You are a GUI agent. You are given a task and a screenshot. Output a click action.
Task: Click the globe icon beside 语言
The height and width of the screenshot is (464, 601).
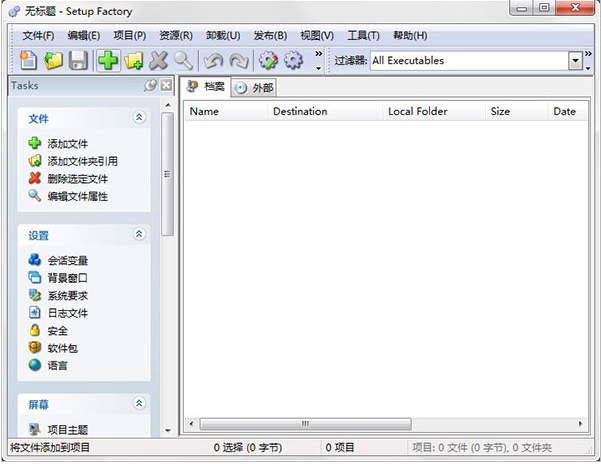click(34, 365)
